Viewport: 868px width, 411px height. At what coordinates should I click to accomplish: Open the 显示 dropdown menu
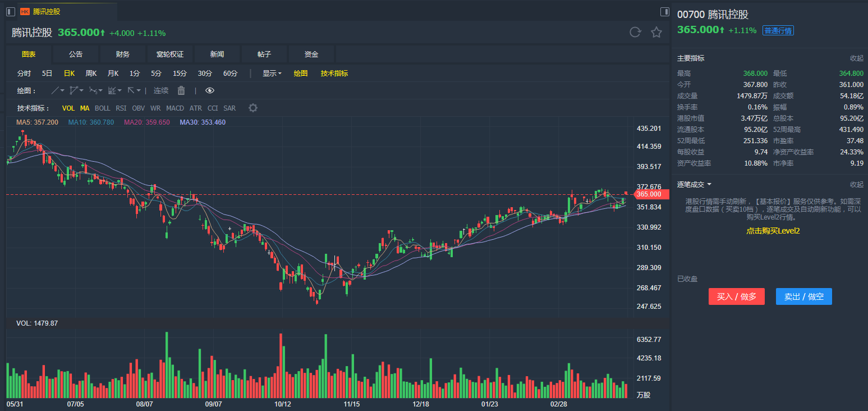point(272,73)
